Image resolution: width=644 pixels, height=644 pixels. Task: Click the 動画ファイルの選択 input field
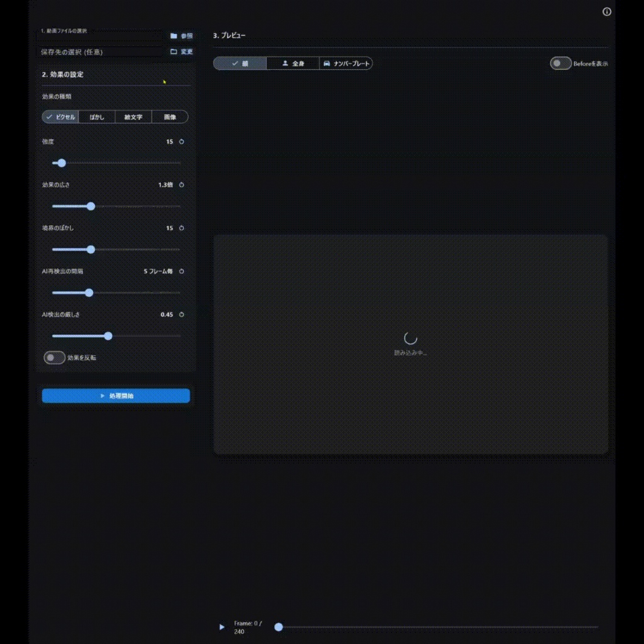pos(100,36)
